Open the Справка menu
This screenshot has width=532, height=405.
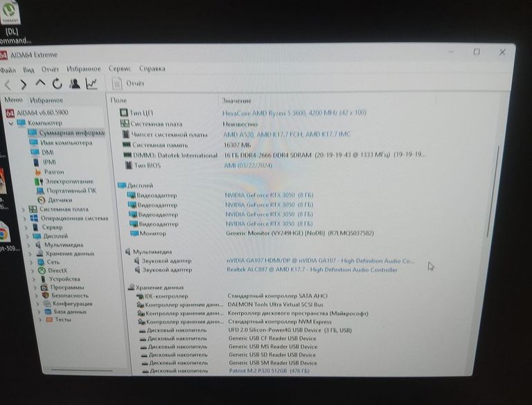click(152, 69)
